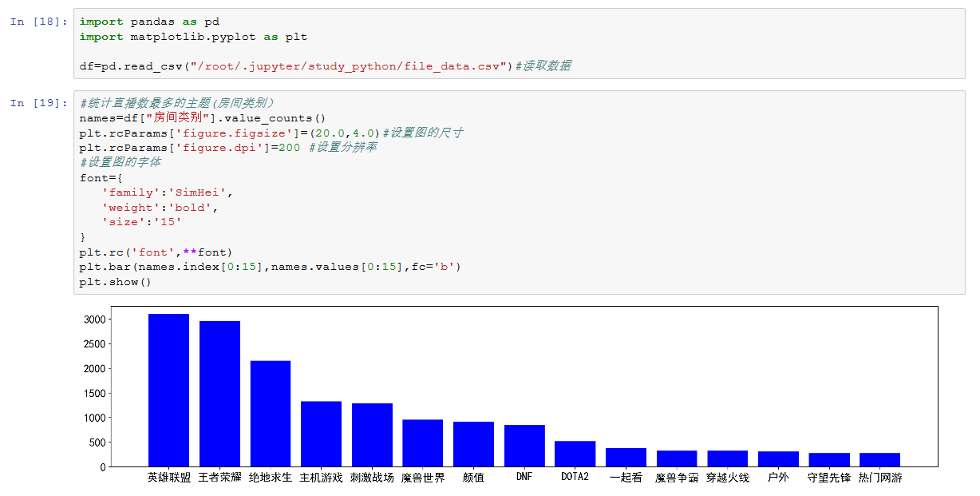Viewport: 980px width, 496px height.
Task: Click the 主机游戏 x-axis label
Action: coord(321,478)
